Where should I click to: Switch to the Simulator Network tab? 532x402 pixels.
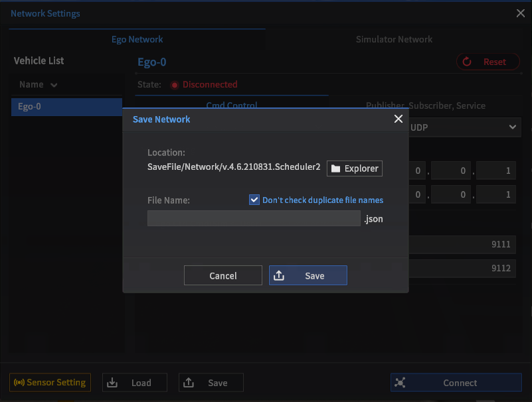coord(394,39)
